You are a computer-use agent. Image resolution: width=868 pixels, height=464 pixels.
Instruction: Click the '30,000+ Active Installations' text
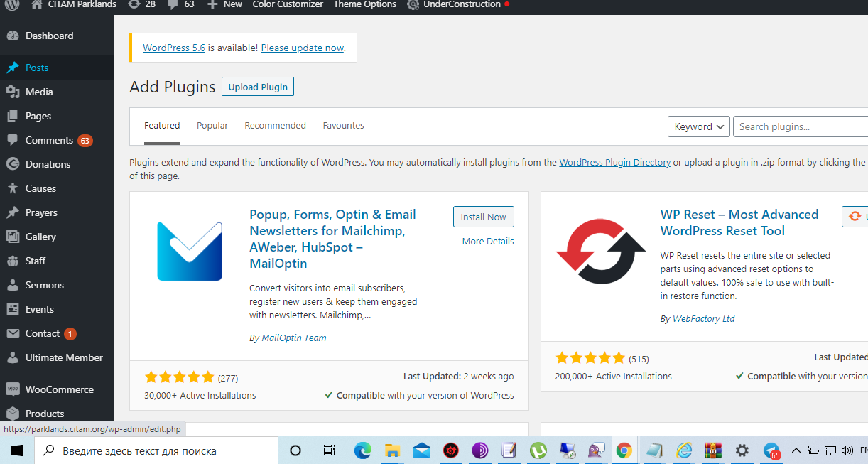[200, 395]
